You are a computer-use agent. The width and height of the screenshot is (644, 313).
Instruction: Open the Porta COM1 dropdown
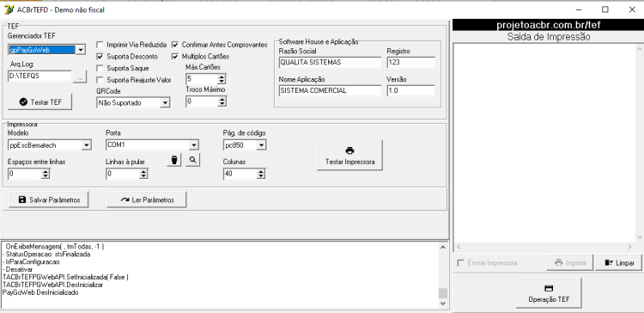(x=194, y=144)
